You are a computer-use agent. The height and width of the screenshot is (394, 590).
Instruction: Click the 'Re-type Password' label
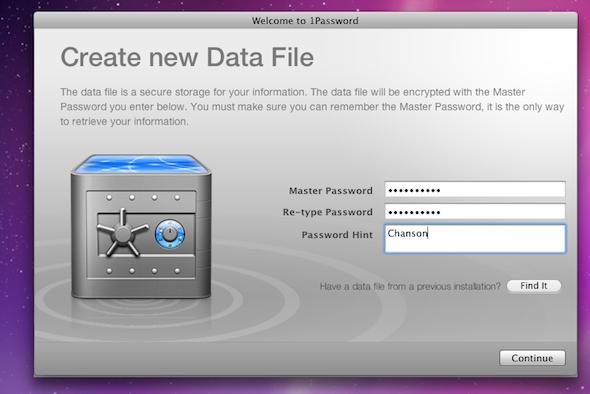pyautogui.click(x=328, y=212)
